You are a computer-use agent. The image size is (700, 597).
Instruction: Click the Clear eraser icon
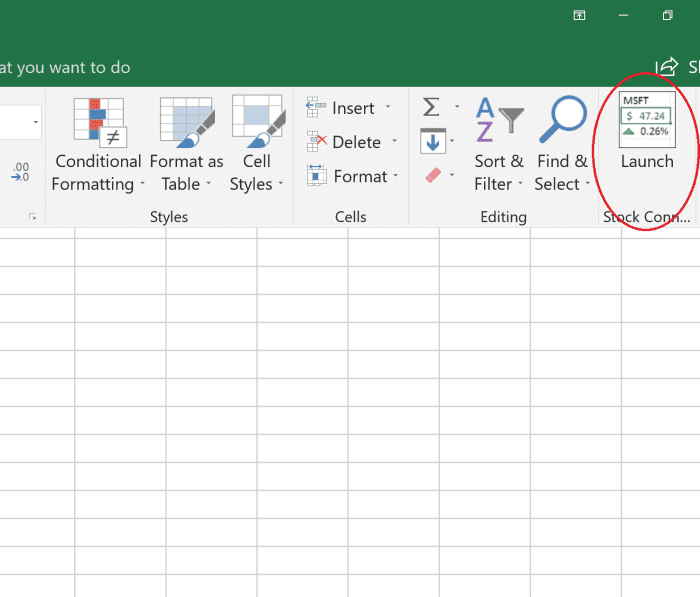pos(433,175)
